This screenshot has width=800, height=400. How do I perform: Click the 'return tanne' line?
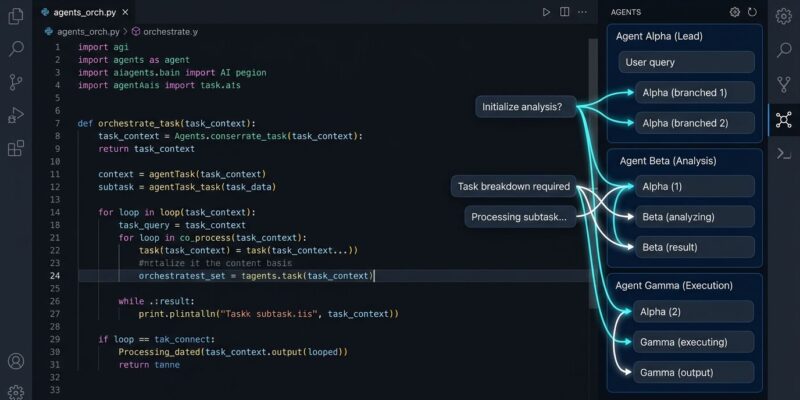click(149, 365)
